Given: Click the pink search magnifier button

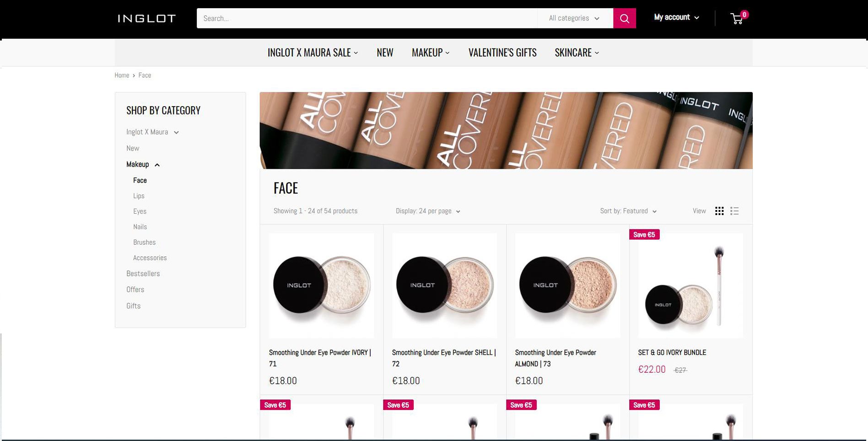Looking at the screenshot, I should coord(625,18).
